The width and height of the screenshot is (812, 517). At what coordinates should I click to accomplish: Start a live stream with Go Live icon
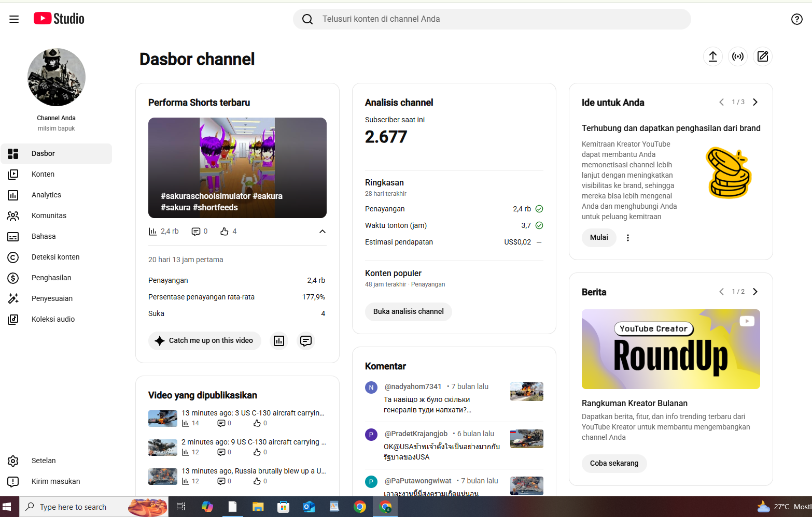(x=738, y=56)
